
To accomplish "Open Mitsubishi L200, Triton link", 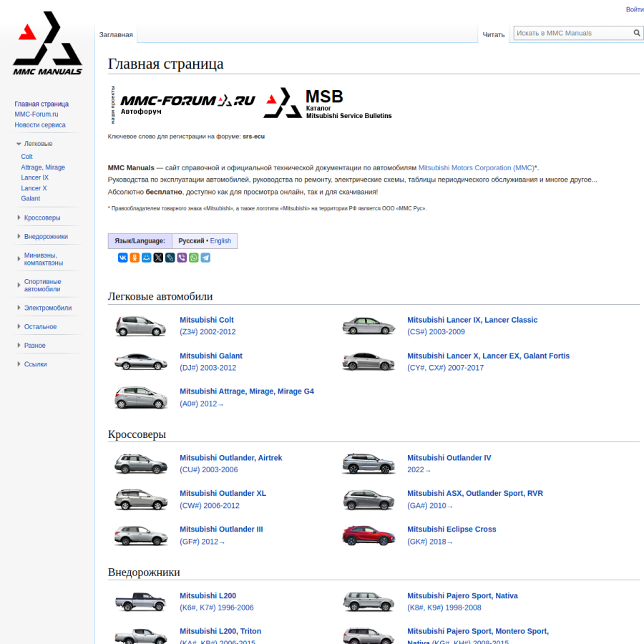I will 220,631.
